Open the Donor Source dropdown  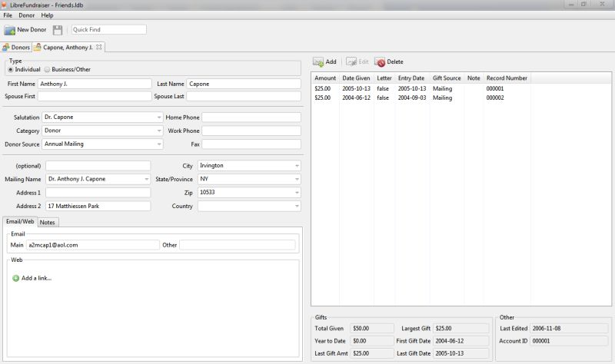[x=159, y=144]
